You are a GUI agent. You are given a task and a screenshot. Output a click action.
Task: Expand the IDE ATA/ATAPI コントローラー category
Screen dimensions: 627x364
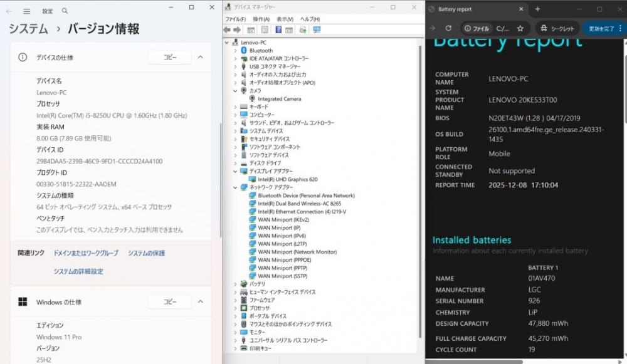(x=235, y=58)
